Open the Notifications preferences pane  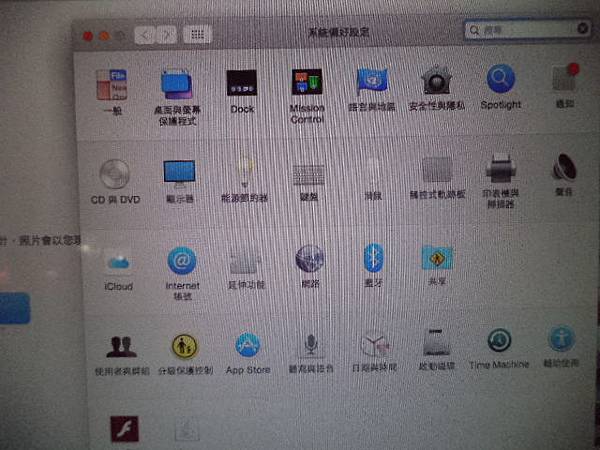tap(565, 77)
